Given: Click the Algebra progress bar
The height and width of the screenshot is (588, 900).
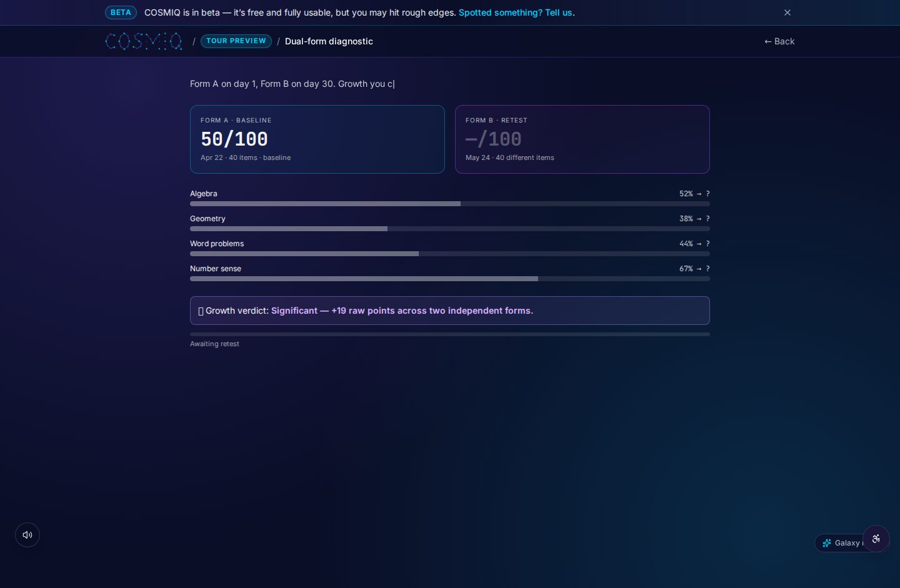Looking at the screenshot, I should 450,204.
